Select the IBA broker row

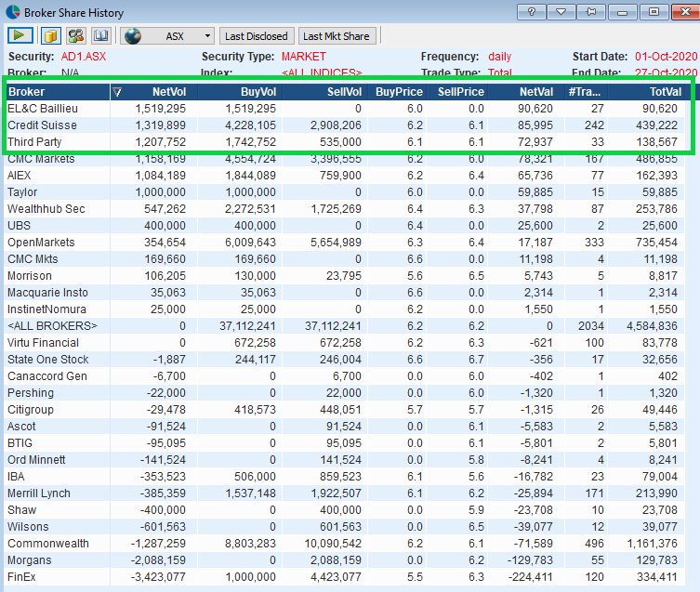[345, 477]
